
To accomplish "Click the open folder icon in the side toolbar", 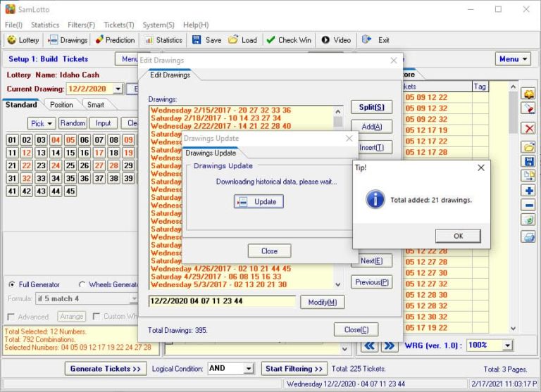I will click(x=528, y=147).
